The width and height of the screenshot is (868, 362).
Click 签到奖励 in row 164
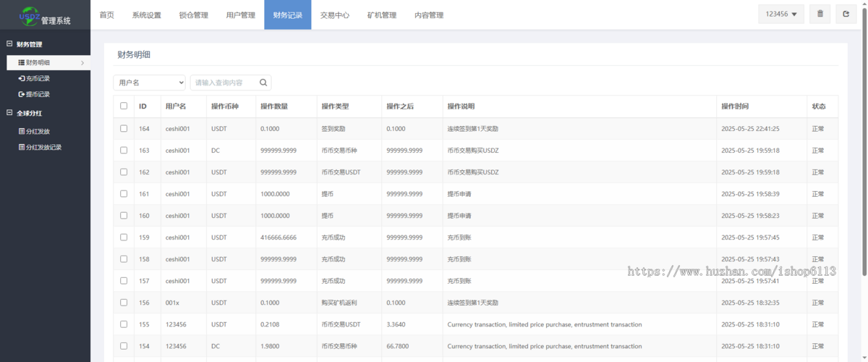333,129
